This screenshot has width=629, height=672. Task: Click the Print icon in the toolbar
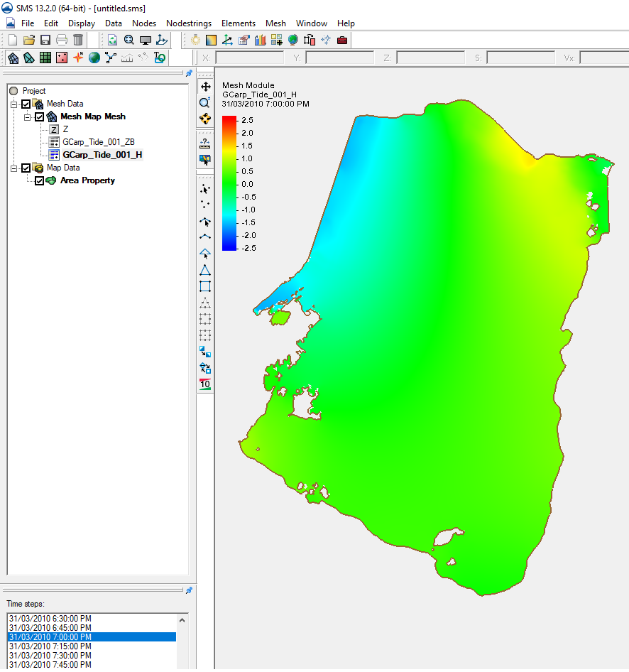point(62,40)
